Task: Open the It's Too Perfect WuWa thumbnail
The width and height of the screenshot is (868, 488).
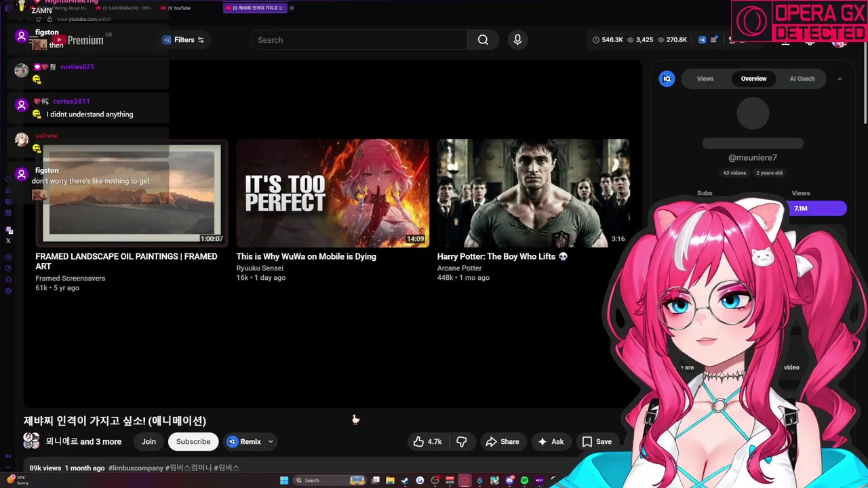Action: [x=332, y=193]
